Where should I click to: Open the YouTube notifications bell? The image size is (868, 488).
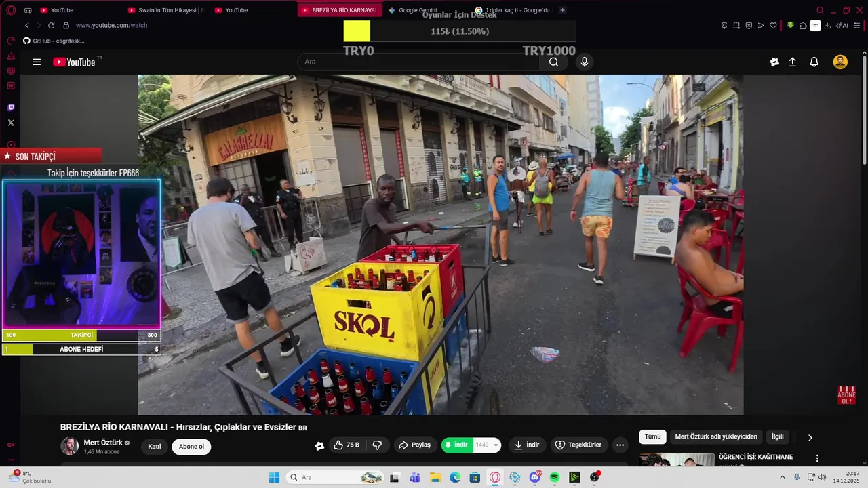(814, 62)
